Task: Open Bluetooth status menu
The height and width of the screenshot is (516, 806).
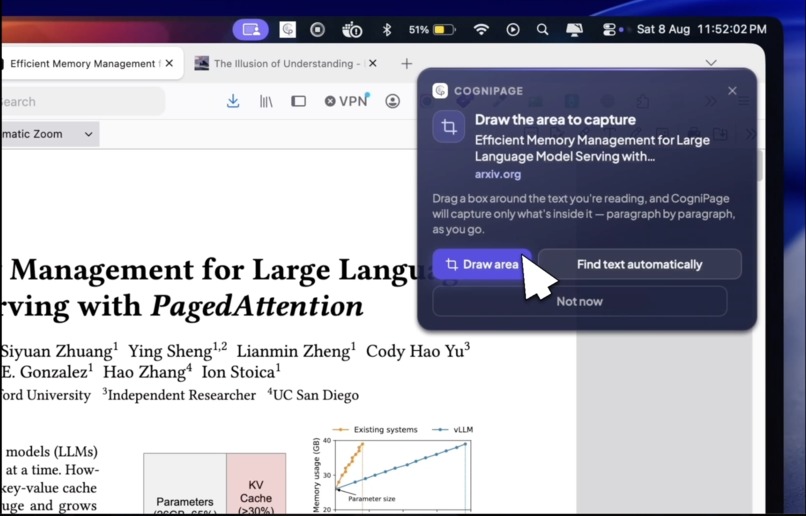Action: pos(387,29)
